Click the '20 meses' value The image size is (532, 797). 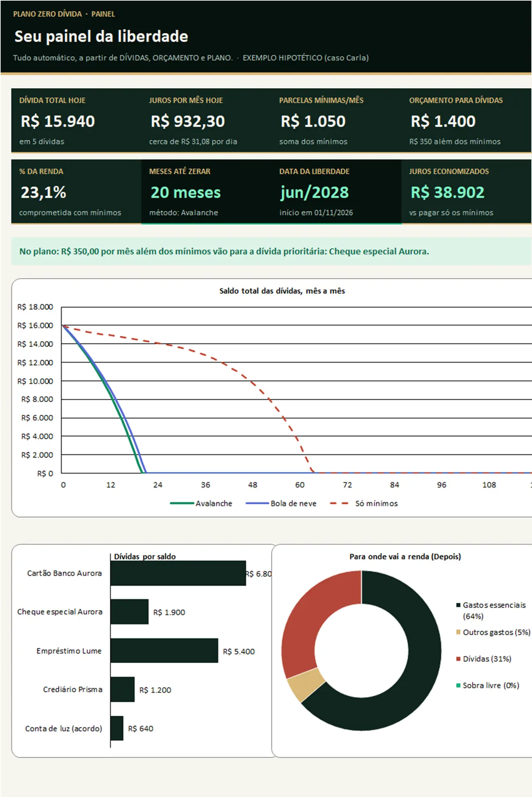point(186,193)
